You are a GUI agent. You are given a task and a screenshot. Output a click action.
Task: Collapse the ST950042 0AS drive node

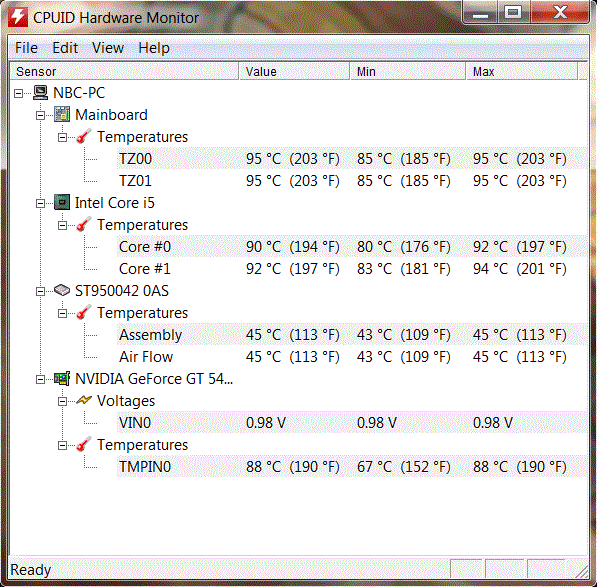(x=40, y=291)
